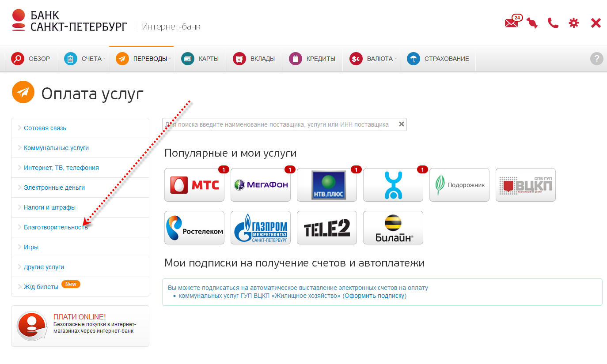Image resolution: width=607 pixels, height=364 pixels.
Task: Click the Банк Санкт-Петербург logo
Action: click(69, 20)
